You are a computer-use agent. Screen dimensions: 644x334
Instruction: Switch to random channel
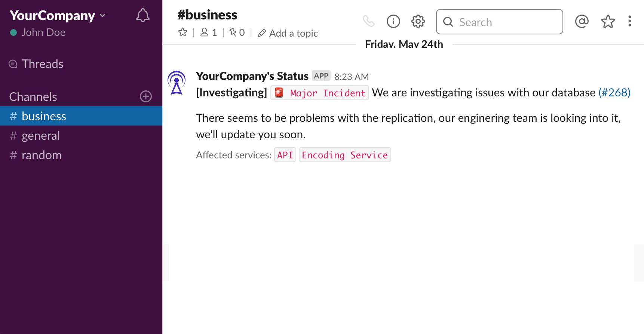tap(81, 155)
